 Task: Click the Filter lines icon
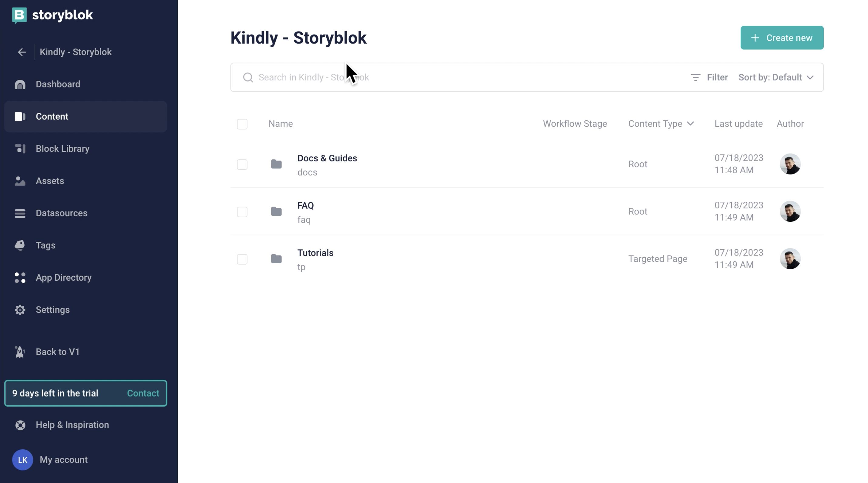695,78
